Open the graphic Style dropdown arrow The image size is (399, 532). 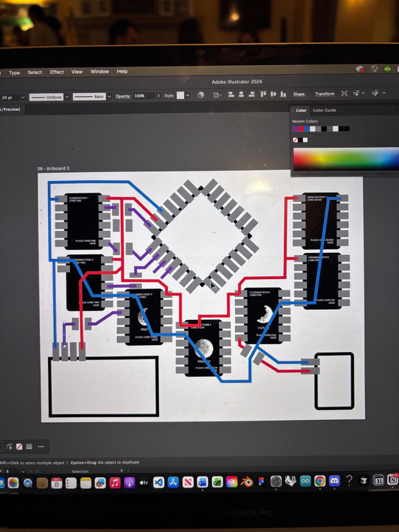point(188,96)
